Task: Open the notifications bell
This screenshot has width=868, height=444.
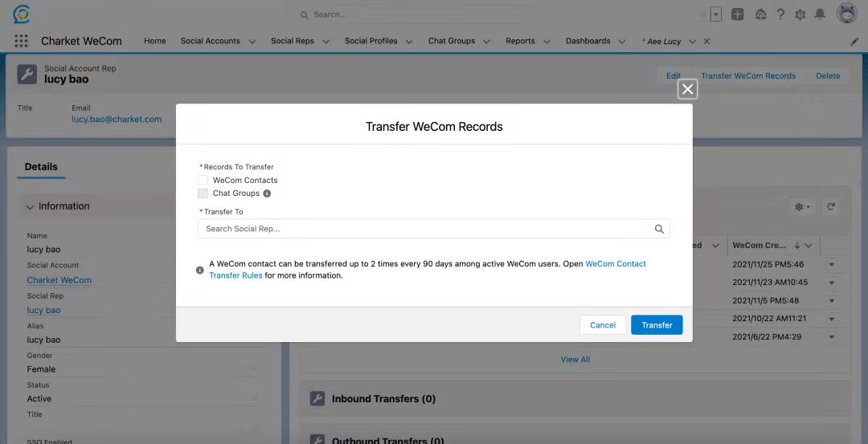Action: 820,14
